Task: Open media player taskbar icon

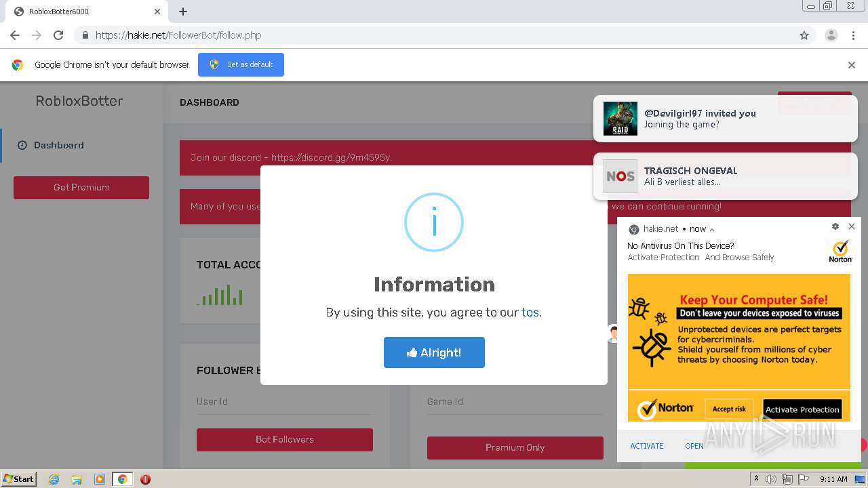Action: [100, 479]
